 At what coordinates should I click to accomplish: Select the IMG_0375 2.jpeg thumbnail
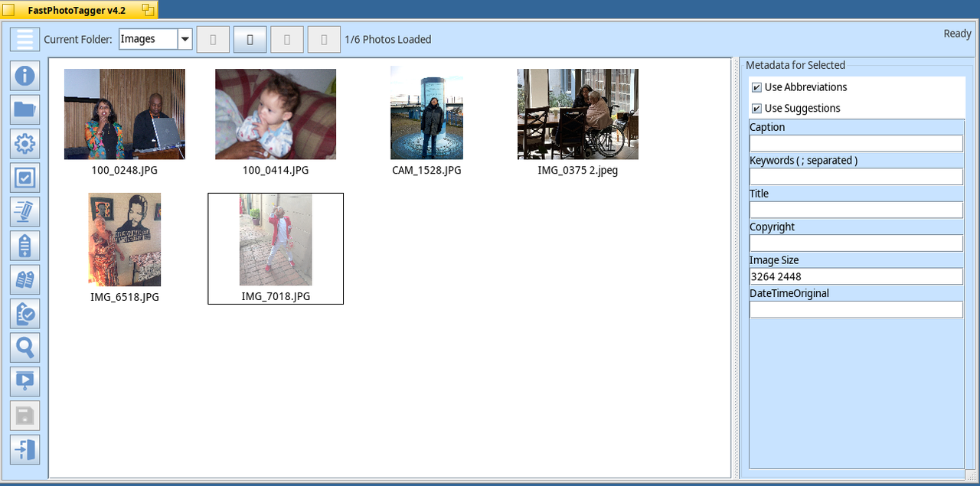(x=578, y=114)
